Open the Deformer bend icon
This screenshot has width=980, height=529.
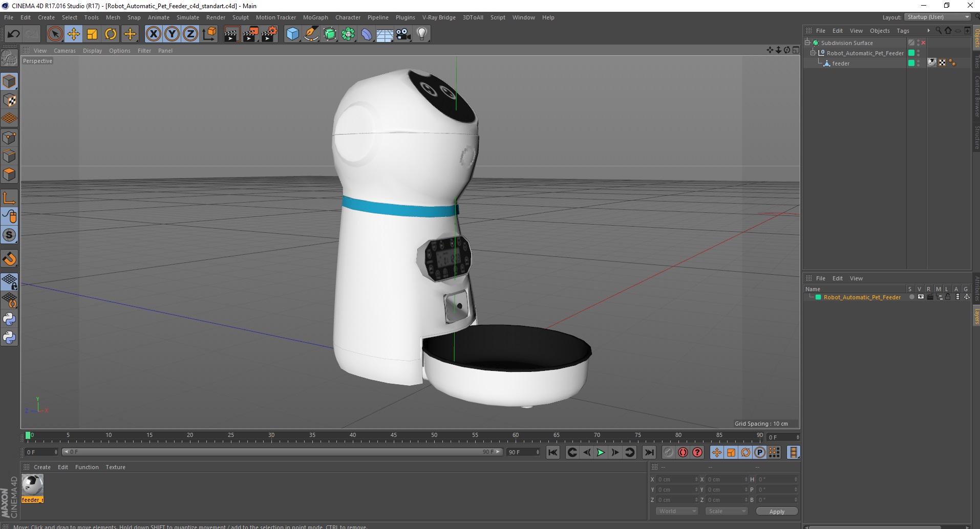point(367,34)
